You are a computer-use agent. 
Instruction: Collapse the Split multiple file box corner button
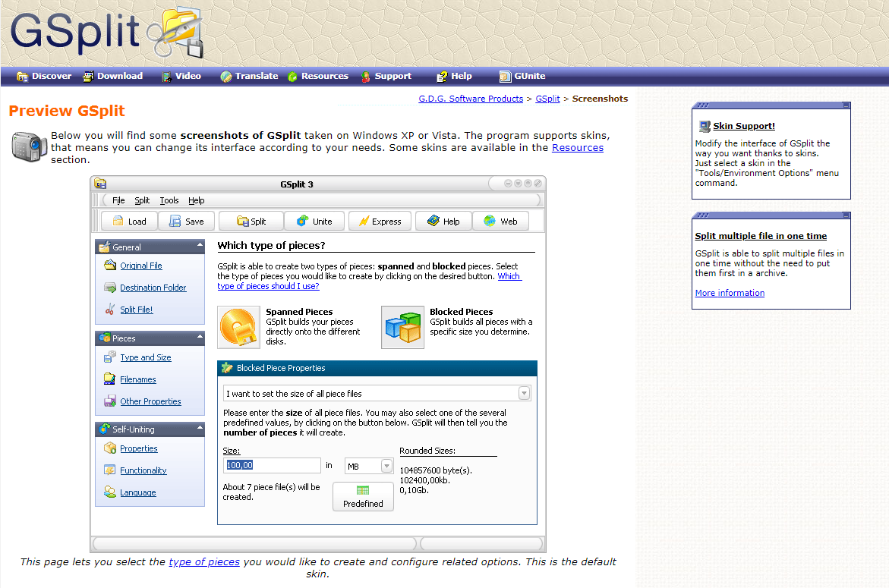pos(846,215)
